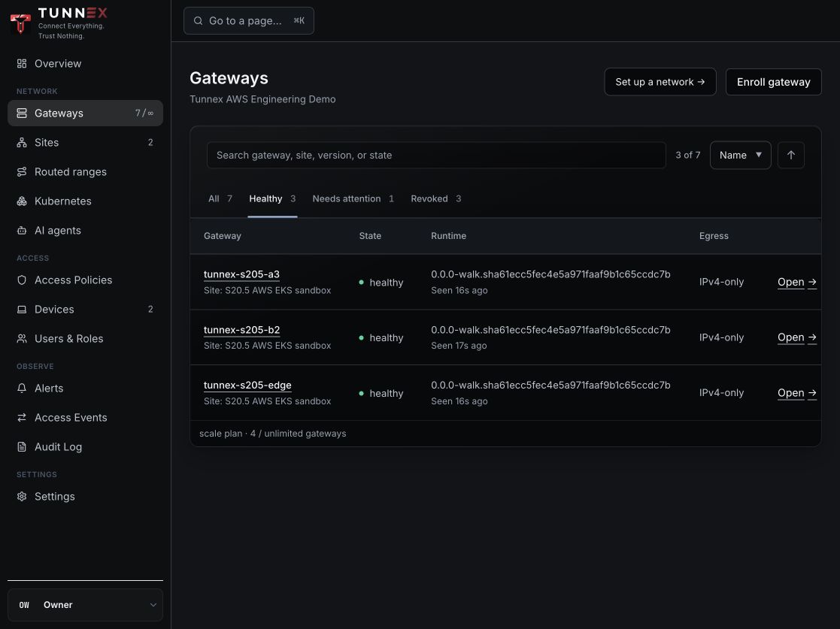This screenshot has width=840, height=629.
Task: Click the 7 / ∞ gateways count badge
Action: (144, 113)
